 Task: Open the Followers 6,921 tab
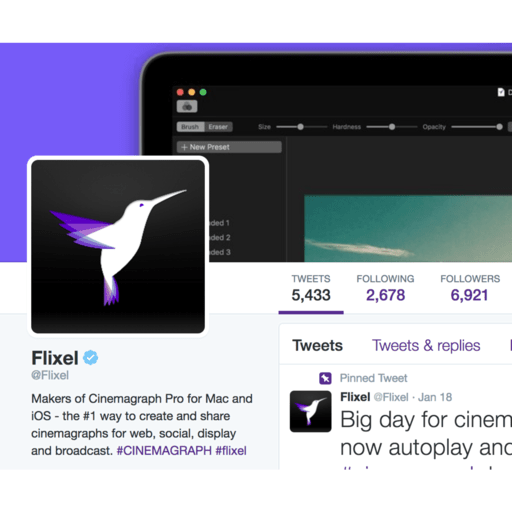pos(470,288)
